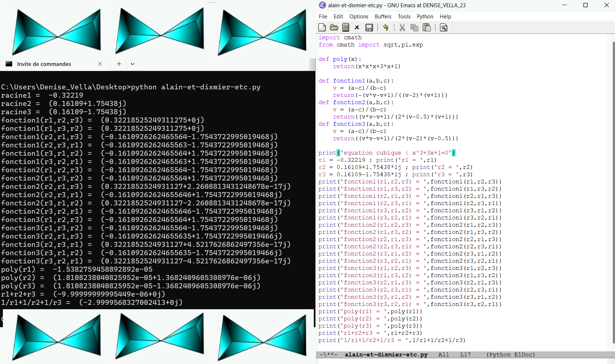The image size is (615, 364).
Task: Open the directory browser cabinet icon
Action: pyautogui.click(x=346, y=27)
